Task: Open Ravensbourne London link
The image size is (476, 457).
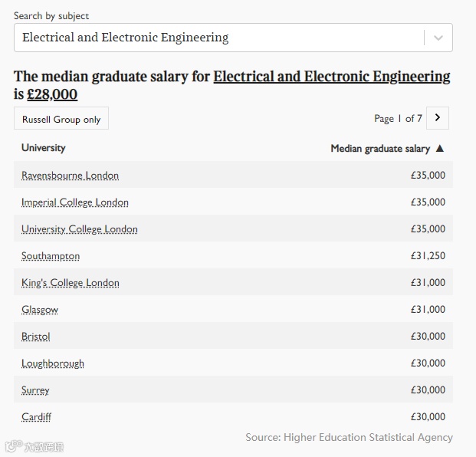Action: [70, 176]
